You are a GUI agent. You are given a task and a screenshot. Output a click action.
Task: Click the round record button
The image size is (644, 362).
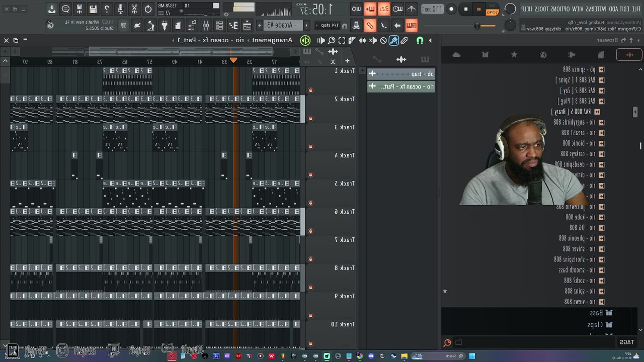(x=451, y=9)
